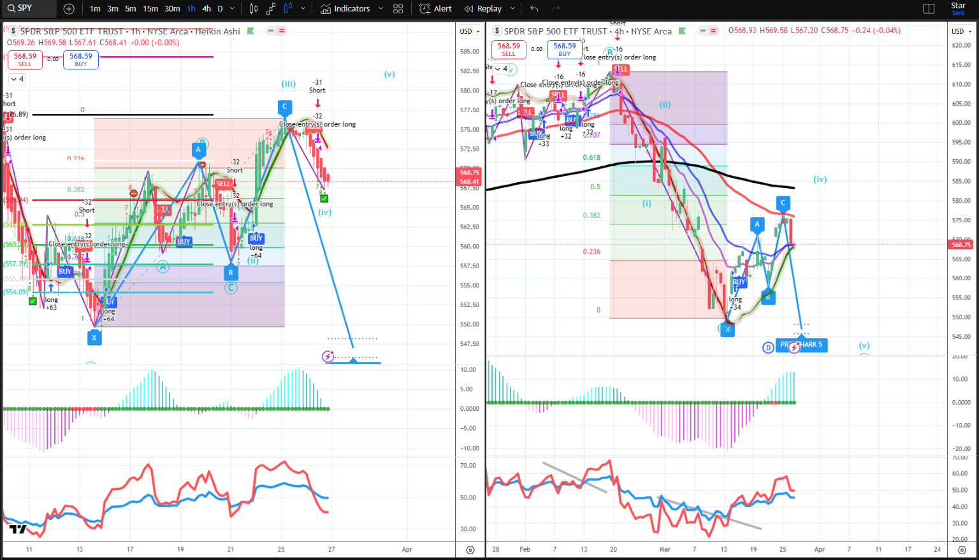Toggle gray dash pill on left chart title
This screenshot has width=979, height=560.
[x=271, y=31]
